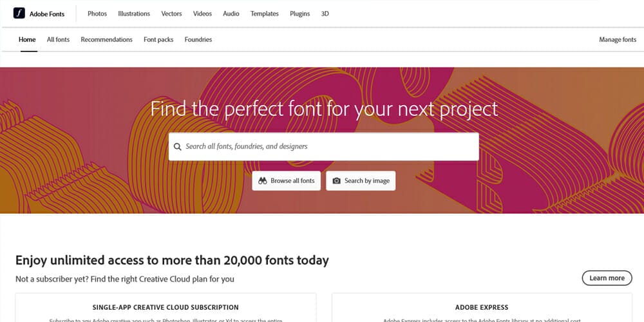Open Templates in the top navigation
This screenshot has height=322, width=644.
265,14
